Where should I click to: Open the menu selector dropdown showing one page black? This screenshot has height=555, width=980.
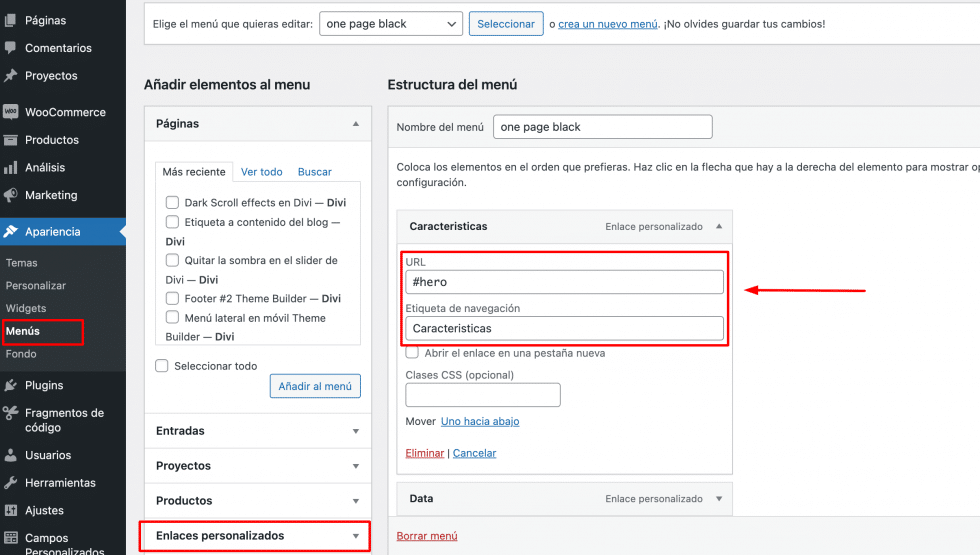(x=390, y=24)
